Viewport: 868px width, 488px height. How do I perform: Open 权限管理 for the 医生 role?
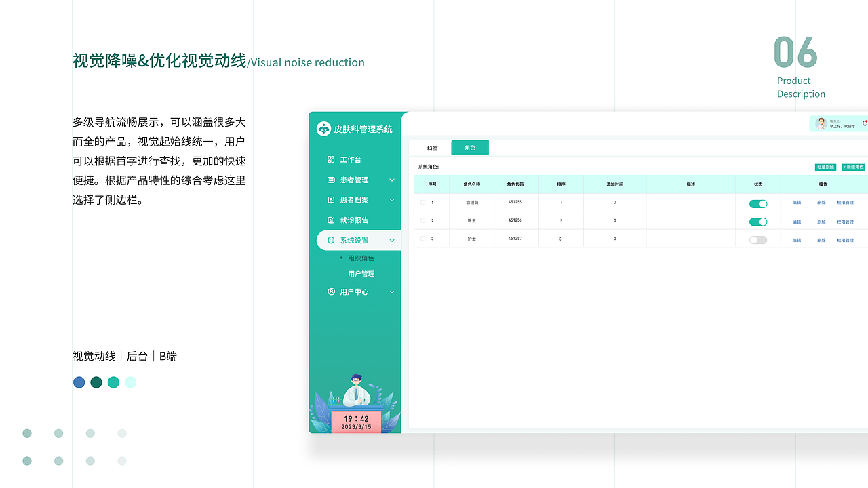(846, 222)
